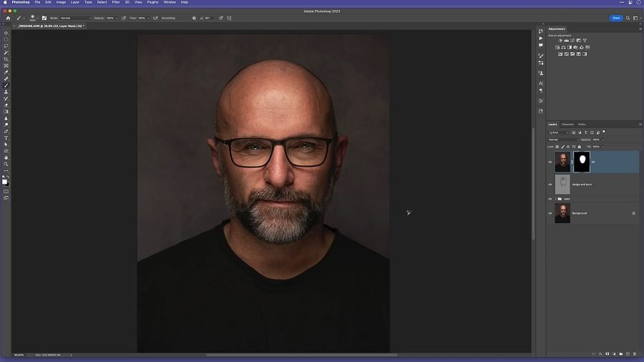Open layer Opacity dropdown in Layers panel

click(x=603, y=140)
